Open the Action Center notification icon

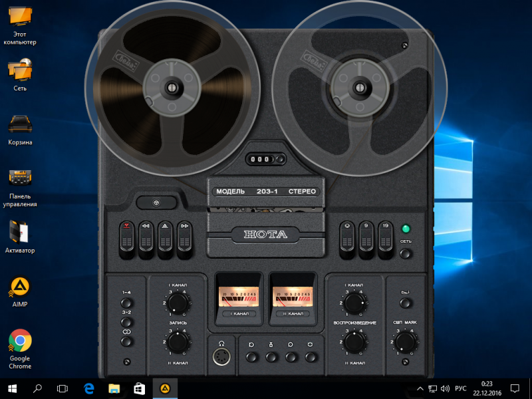[515, 388]
